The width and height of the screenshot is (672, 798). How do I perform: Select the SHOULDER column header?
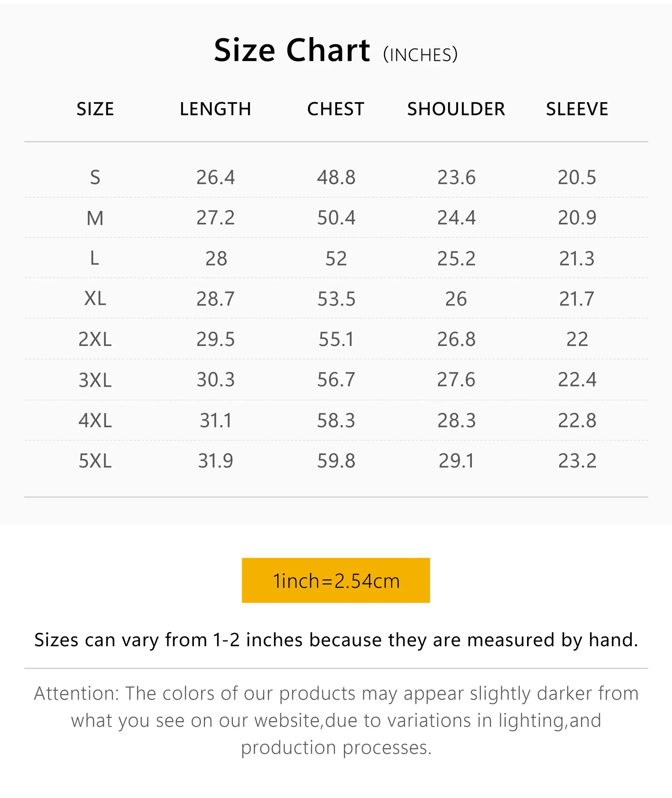coord(456,109)
